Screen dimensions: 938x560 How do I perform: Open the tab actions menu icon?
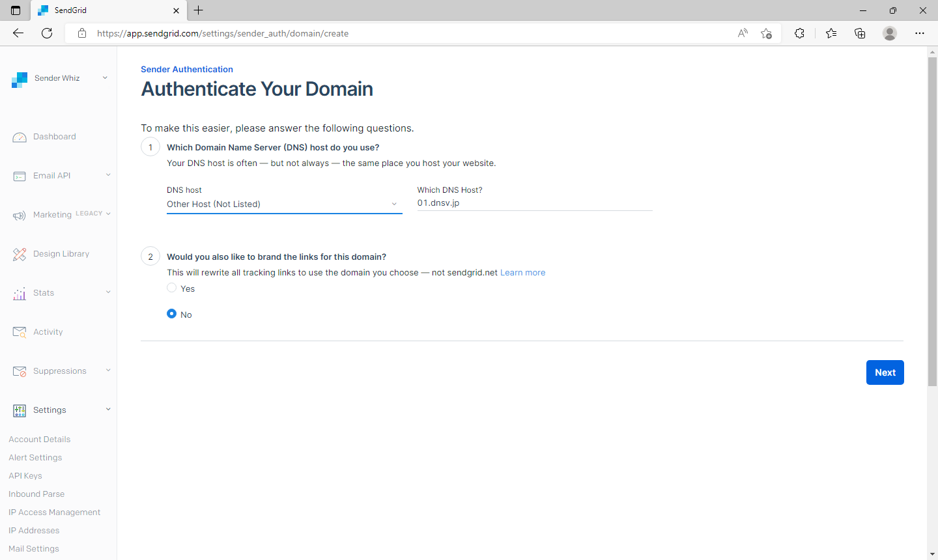tap(16, 10)
